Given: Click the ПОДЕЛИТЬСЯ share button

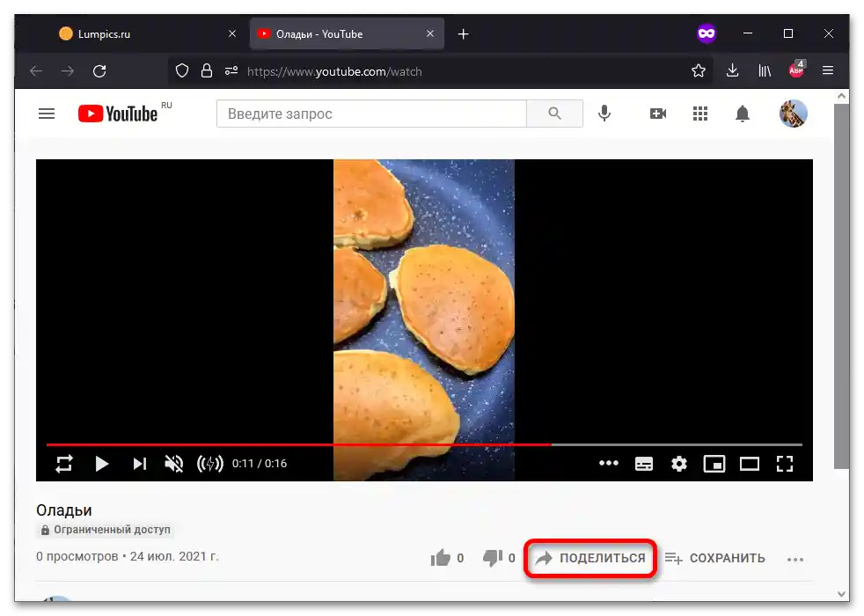Looking at the screenshot, I should 589,558.
